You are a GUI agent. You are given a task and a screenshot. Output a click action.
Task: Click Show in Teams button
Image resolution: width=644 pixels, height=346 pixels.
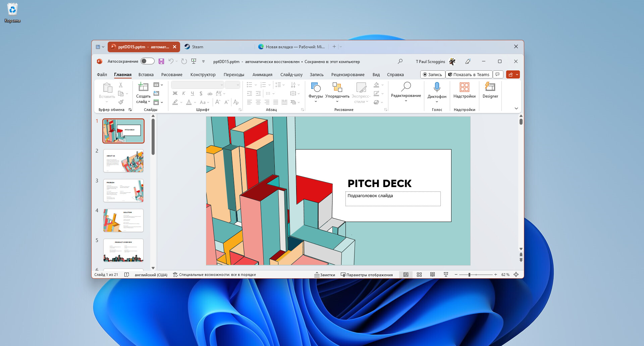click(469, 74)
